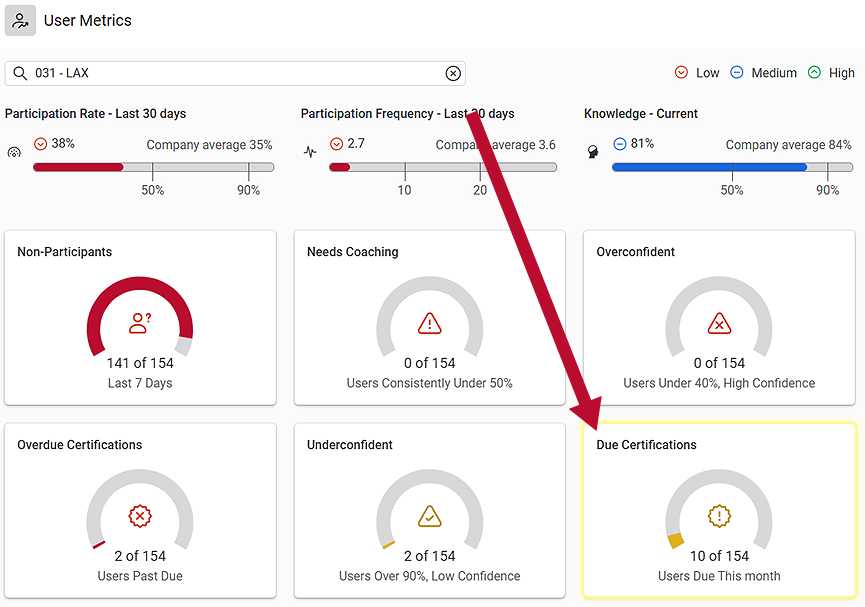Click the Needs Coaching warning triangle icon
The height and width of the screenshot is (607, 865).
click(x=430, y=323)
